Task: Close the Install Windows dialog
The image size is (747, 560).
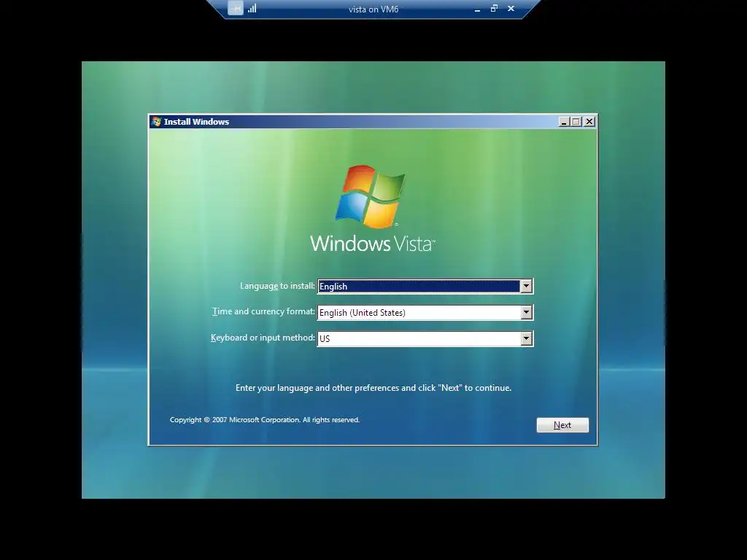Action: tap(589, 122)
